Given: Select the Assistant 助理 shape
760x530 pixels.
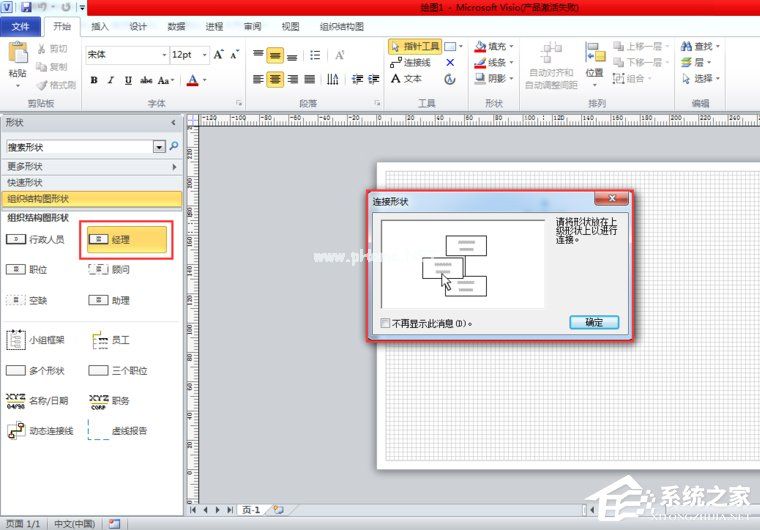Looking at the screenshot, I should tap(109, 301).
